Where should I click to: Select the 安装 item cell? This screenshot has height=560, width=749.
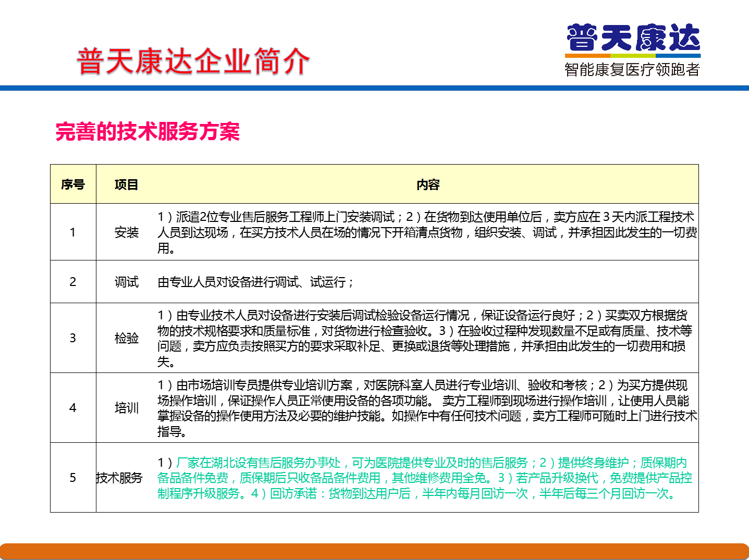127,232
